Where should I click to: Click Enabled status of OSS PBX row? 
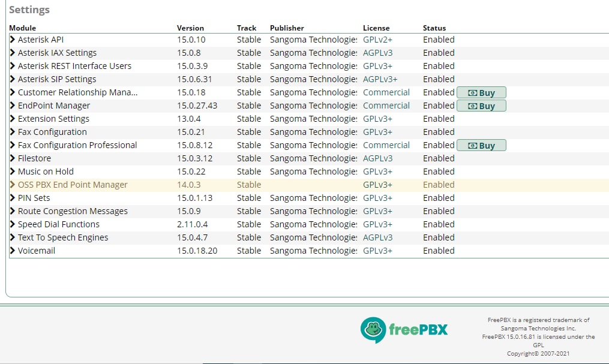coord(439,185)
